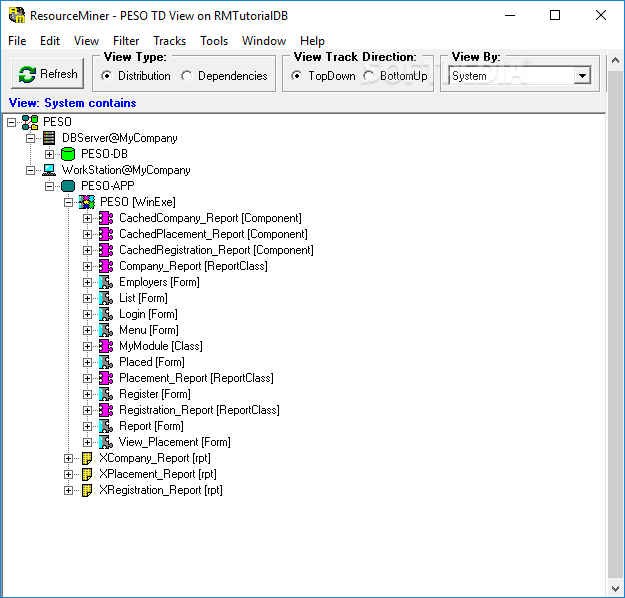Screen dimensions: 625x598
Task: Select the "View_Placement [Form]" tree row
Action: [175, 442]
